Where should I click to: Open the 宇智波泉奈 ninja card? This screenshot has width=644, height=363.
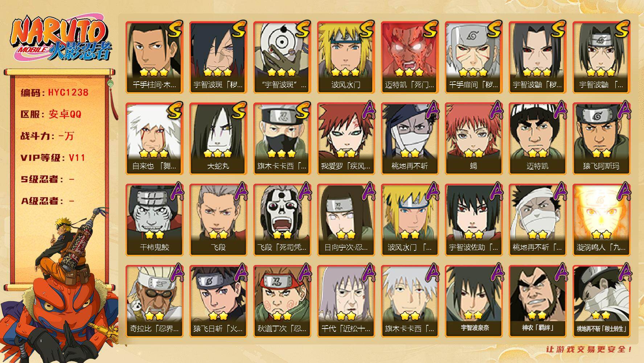click(473, 301)
